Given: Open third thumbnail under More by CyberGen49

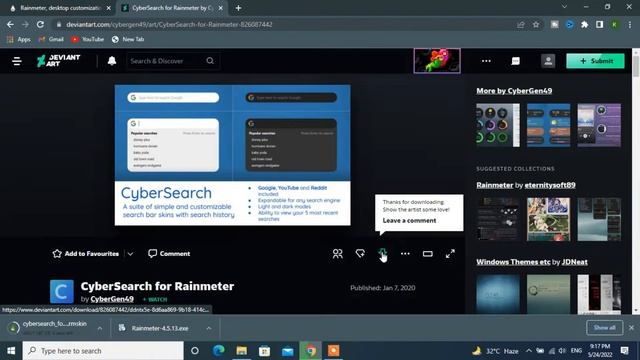Looking at the screenshot, I should [x=599, y=125].
